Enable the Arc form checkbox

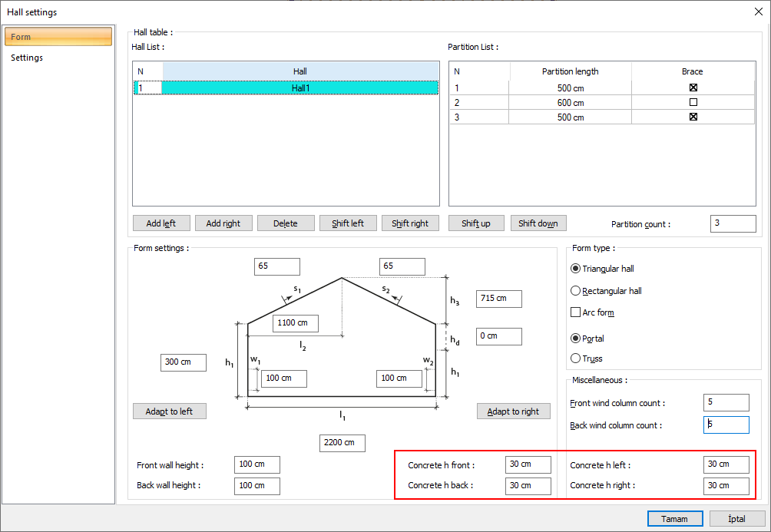pyautogui.click(x=575, y=312)
